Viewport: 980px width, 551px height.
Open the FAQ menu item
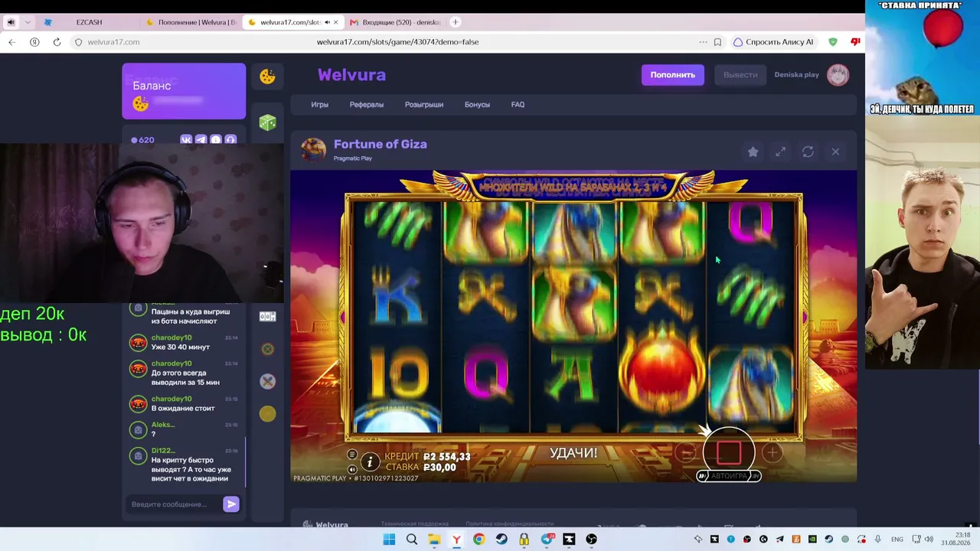[518, 104]
